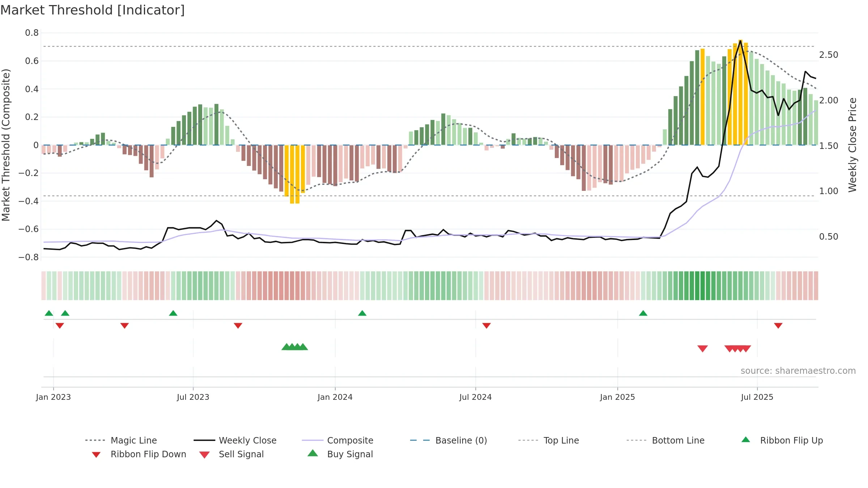Click the −0.8 left axis tick label
Viewport: 868px width, 488px height.
(x=29, y=257)
